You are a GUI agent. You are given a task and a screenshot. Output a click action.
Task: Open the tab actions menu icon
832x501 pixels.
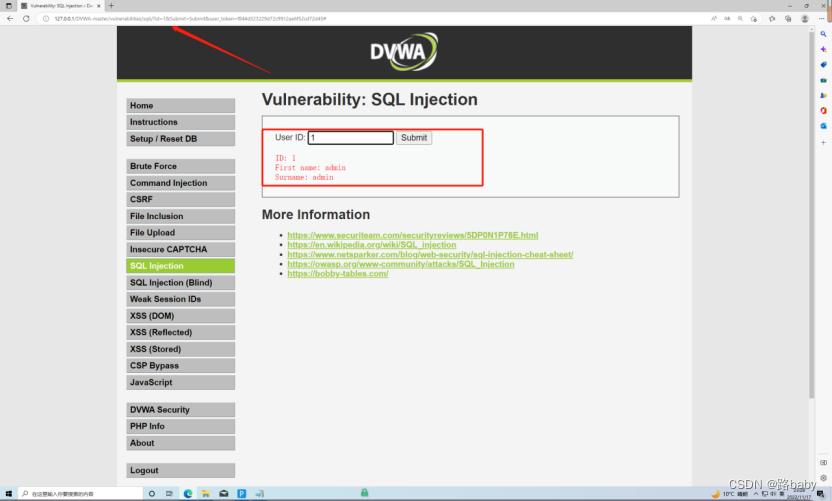pyautogui.click(x=8, y=6)
